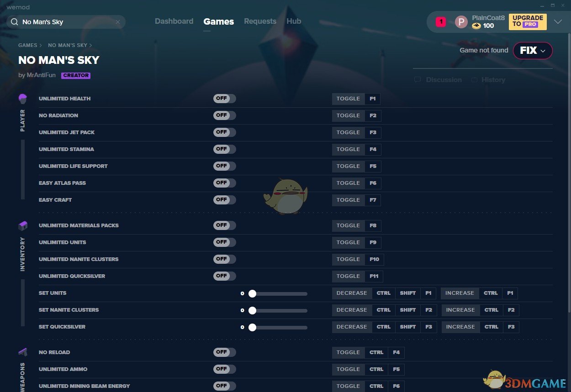Click the PlainCoat8 username
Screen dimensions: 571x392
coord(488,18)
